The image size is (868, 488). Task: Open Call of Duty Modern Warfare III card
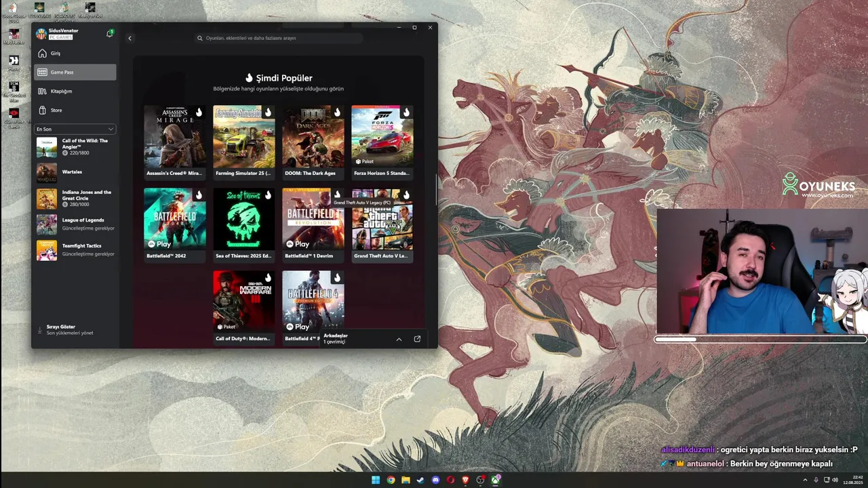coord(244,307)
